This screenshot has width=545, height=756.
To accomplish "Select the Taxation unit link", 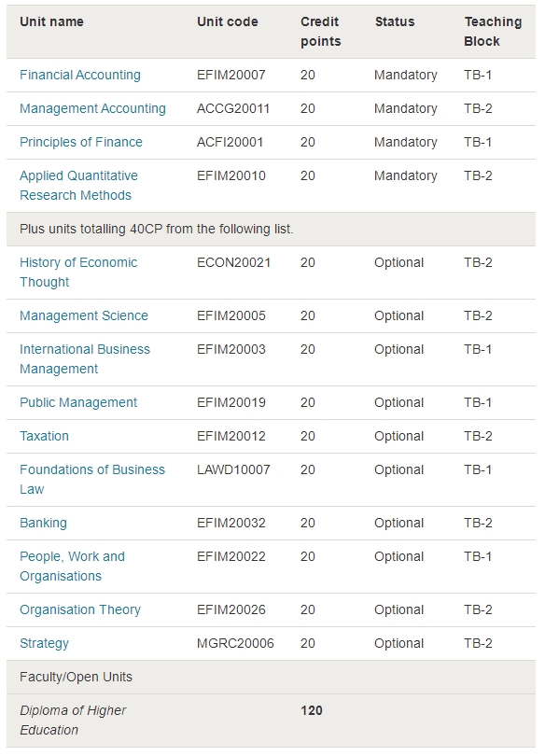I will click(45, 437).
